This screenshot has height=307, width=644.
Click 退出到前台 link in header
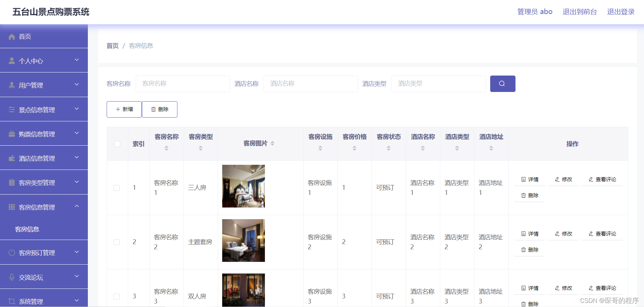point(580,12)
